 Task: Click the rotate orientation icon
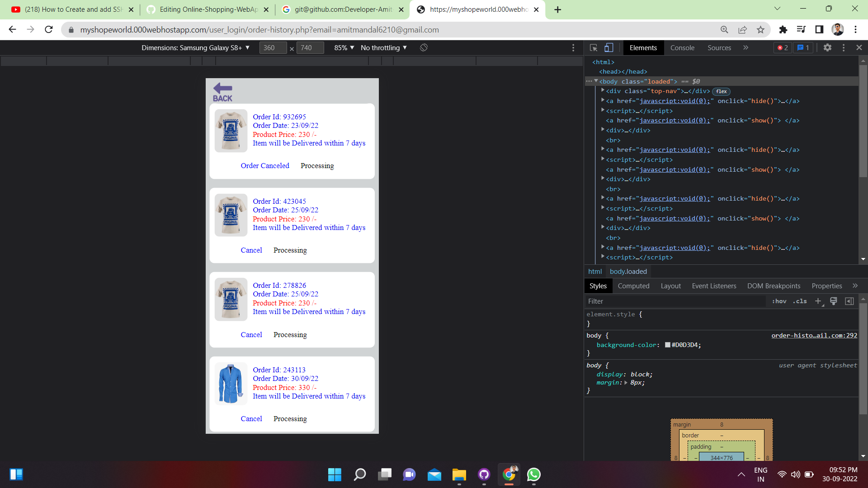424,47
